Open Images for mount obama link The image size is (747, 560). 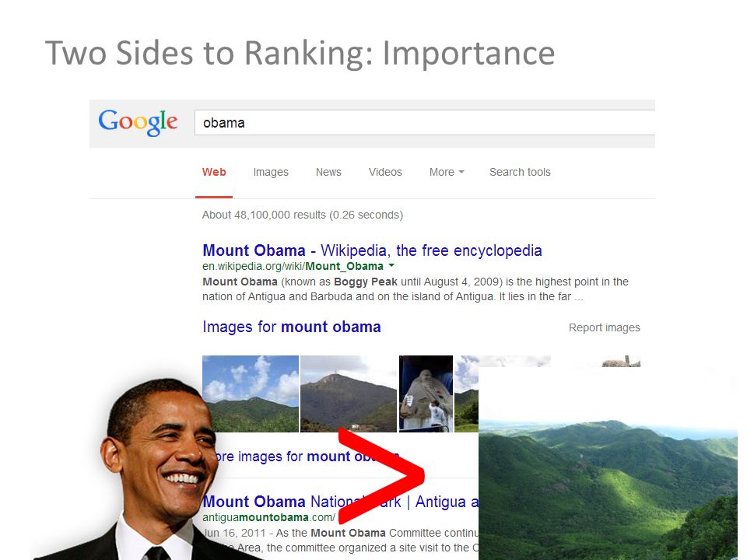[292, 327]
